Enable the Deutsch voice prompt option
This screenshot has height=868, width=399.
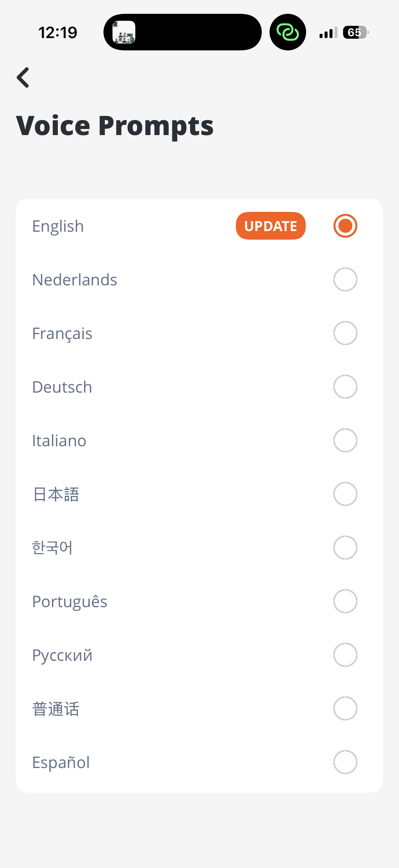pos(345,386)
